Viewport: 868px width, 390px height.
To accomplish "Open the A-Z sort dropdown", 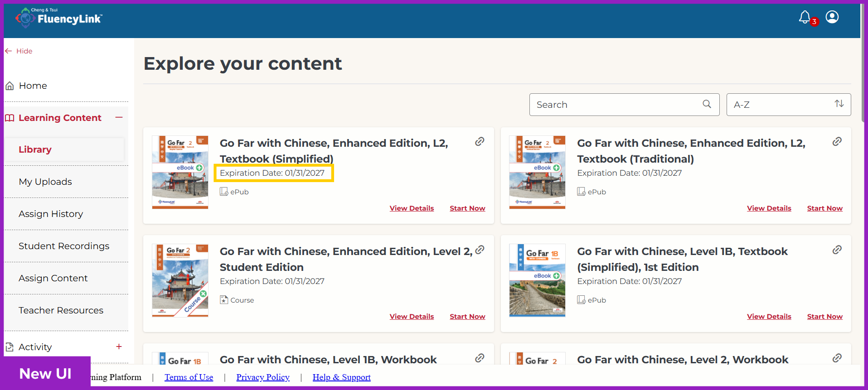I will tap(788, 105).
